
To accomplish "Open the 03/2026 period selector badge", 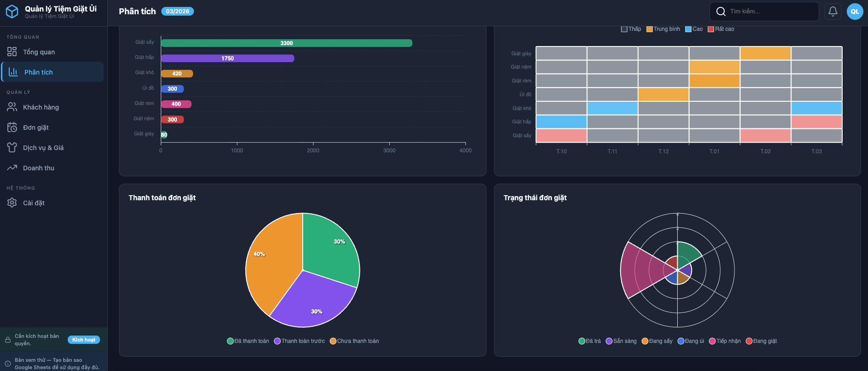I will tap(177, 12).
